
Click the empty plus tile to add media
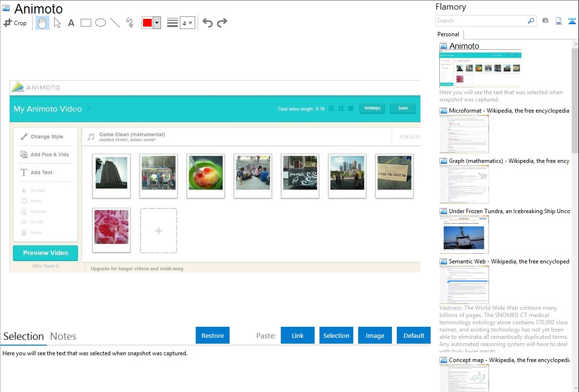click(x=159, y=231)
